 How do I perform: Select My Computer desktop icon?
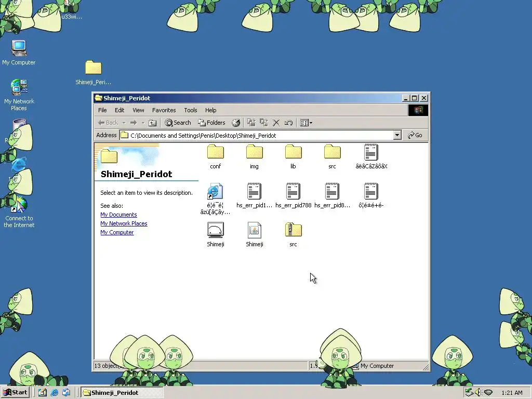pyautogui.click(x=19, y=52)
